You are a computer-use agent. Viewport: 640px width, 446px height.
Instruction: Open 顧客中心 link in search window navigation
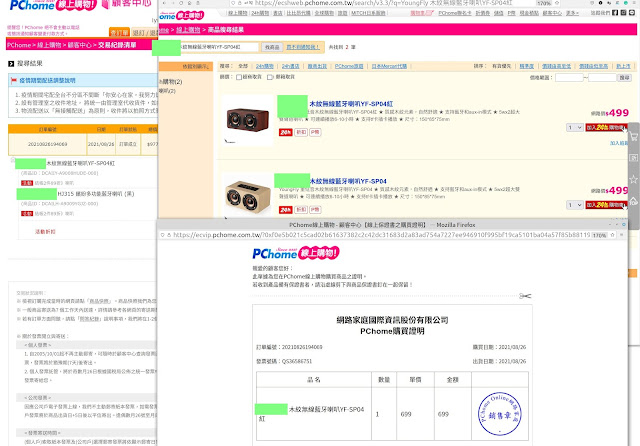coord(552,13)
